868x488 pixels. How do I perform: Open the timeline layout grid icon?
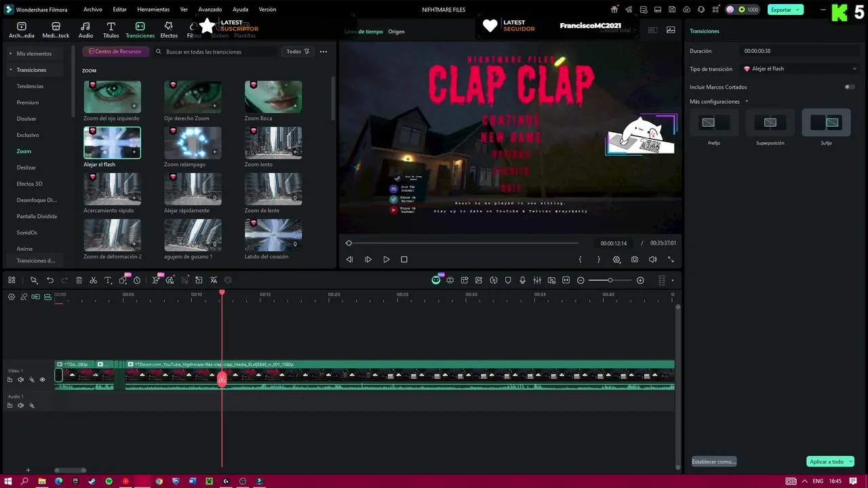12,280
